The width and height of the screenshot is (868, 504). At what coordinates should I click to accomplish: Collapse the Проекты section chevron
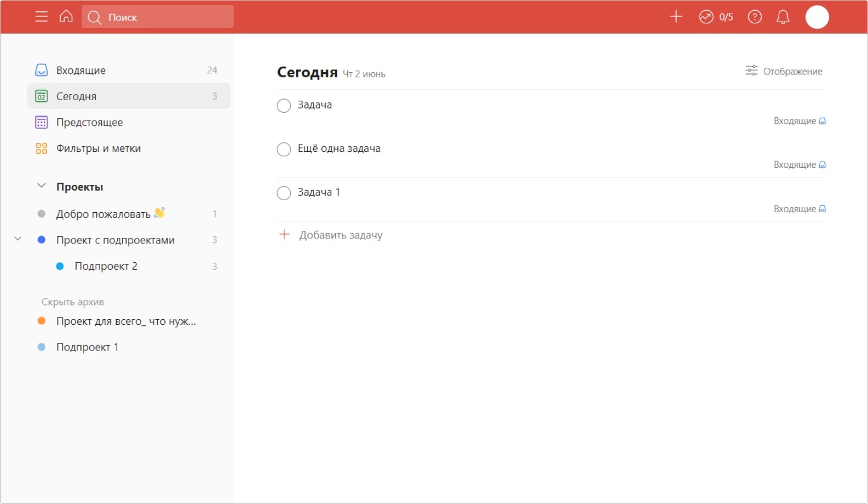point(42,185)
